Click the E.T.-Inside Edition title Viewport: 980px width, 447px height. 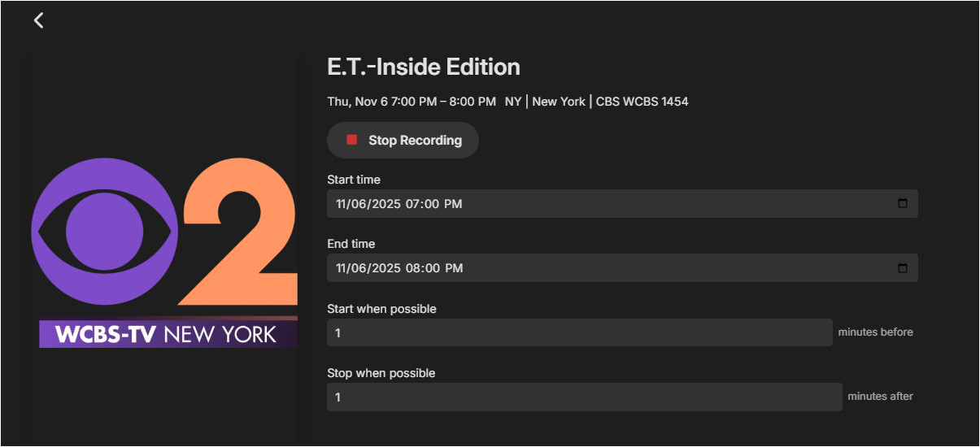[423, 67]
